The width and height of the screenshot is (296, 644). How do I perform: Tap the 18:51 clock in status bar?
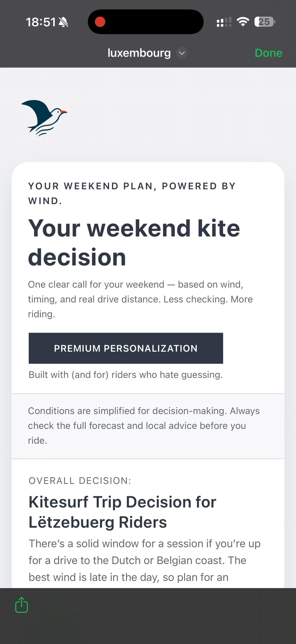click(x=41, y=22)
